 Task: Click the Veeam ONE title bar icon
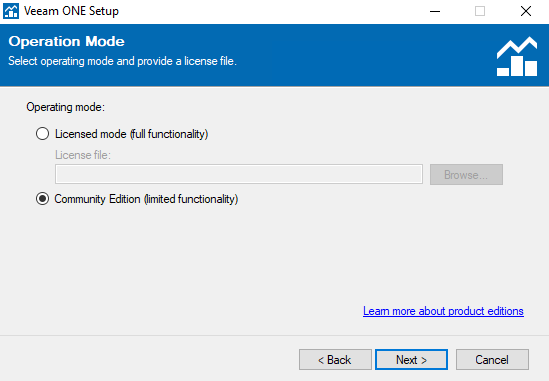point(11,11)
